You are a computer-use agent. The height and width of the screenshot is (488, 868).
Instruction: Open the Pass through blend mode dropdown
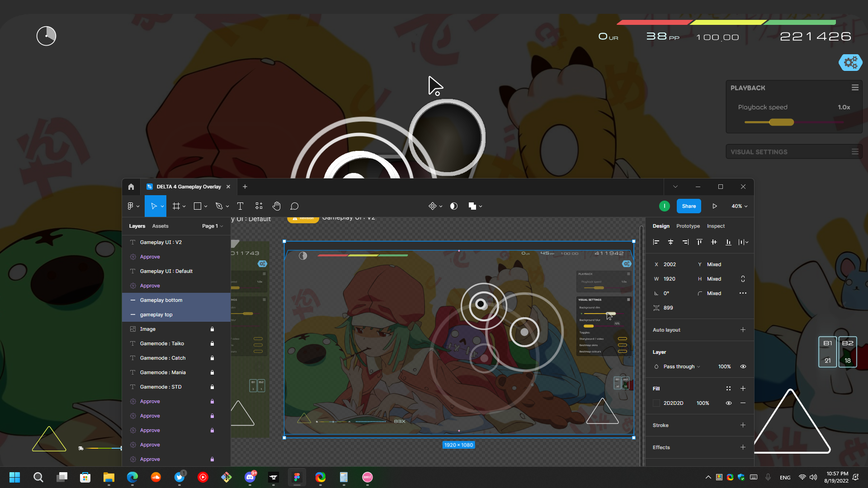[x=682, y=366]
